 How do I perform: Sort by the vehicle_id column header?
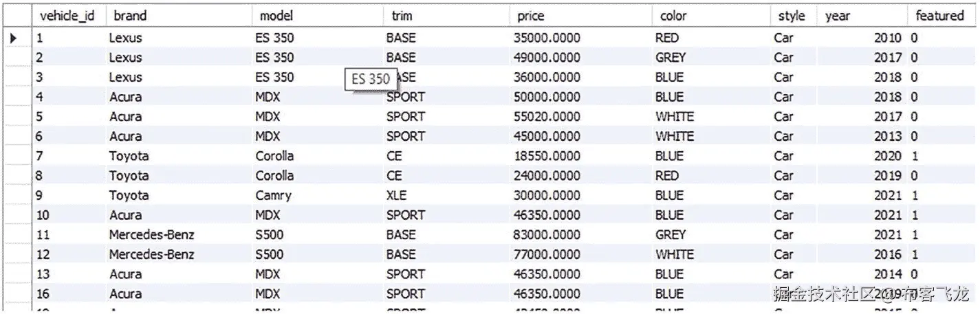click(67, 15)
